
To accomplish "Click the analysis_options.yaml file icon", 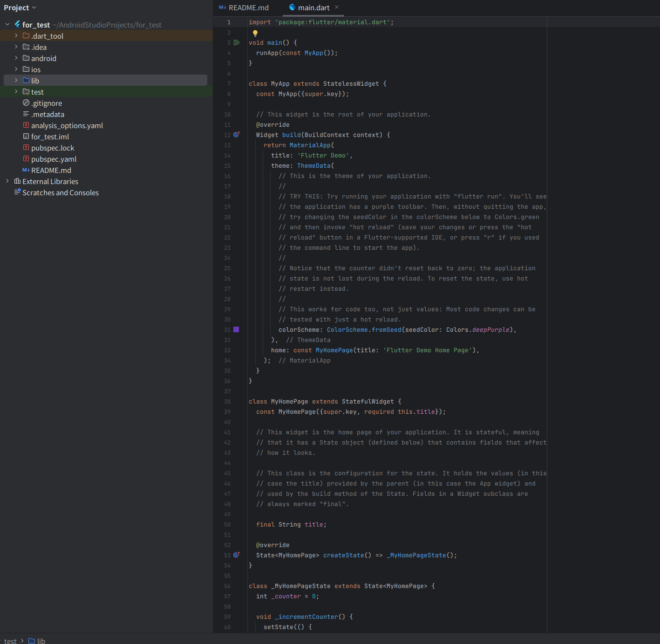I will click(x=26, y=125).
